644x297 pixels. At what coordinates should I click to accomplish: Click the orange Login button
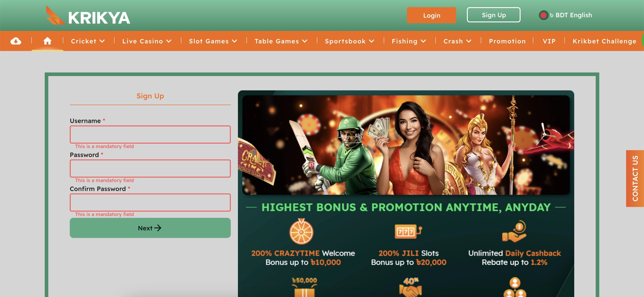(431, 15)
